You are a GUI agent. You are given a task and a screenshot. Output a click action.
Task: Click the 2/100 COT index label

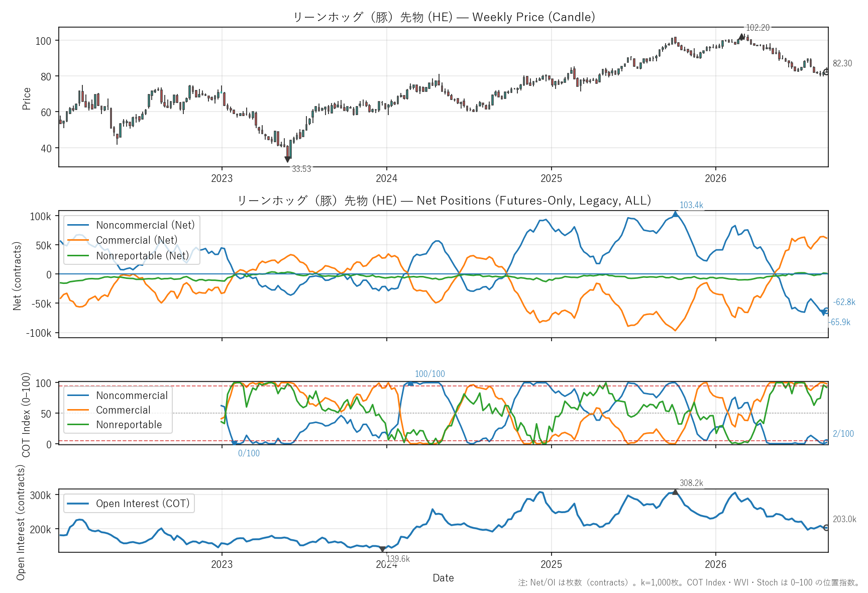pos(843,434)
